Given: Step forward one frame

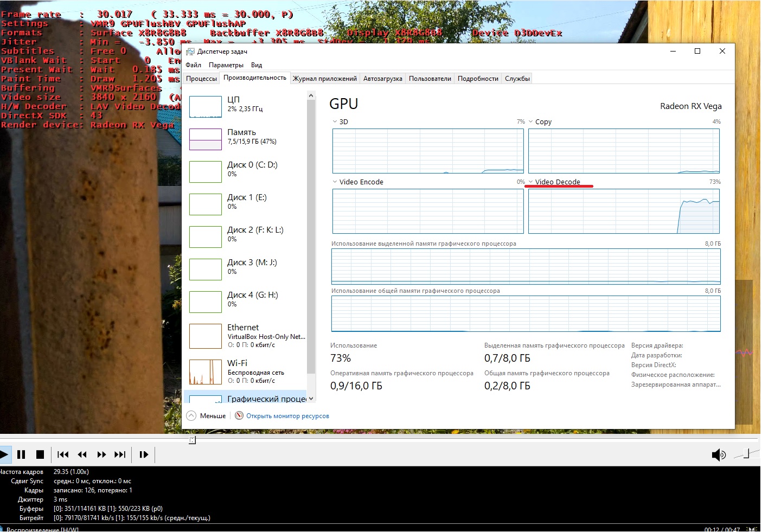Looking at the screenshot, I should (144, 454).
